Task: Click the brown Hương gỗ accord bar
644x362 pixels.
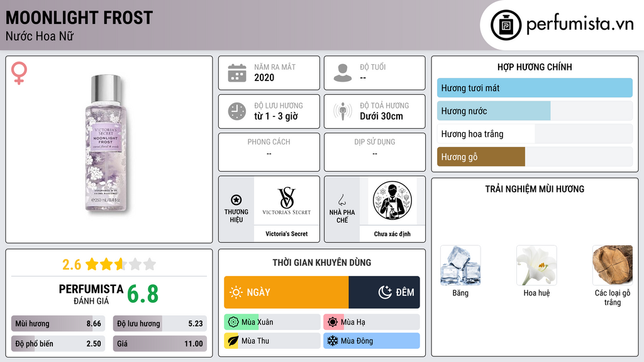Action: (x=535, y=156)
